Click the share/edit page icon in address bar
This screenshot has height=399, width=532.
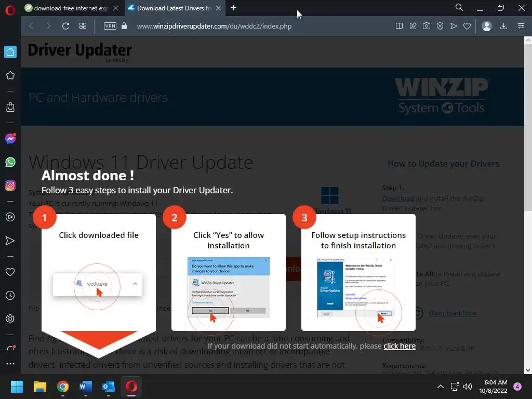pos(413,26)
